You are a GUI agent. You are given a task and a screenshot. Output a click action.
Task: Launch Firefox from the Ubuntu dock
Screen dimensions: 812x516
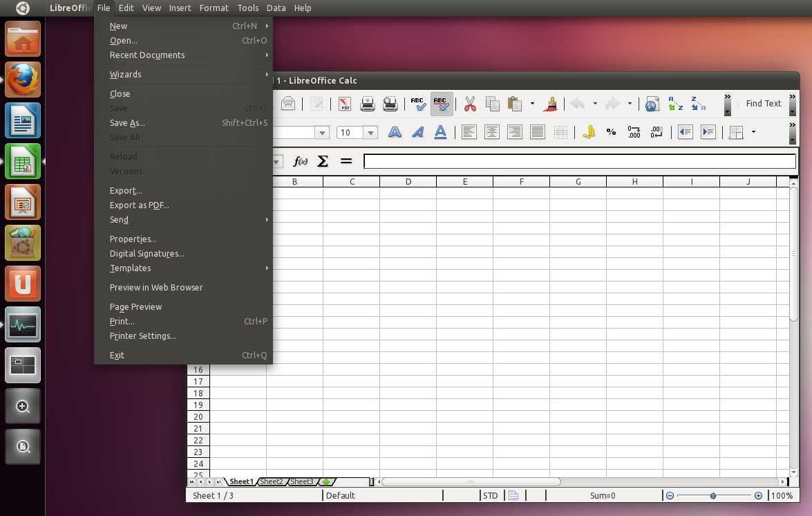23,80
